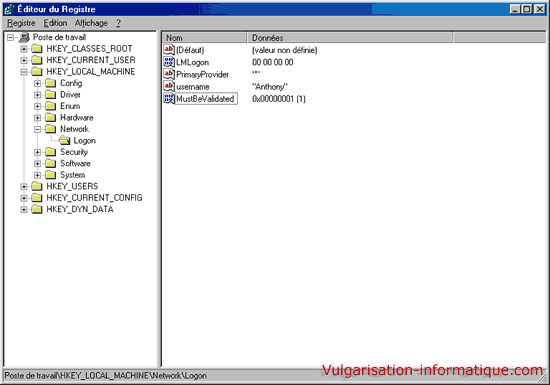
Task: Expand the Software key
Action: pos(38,164)
